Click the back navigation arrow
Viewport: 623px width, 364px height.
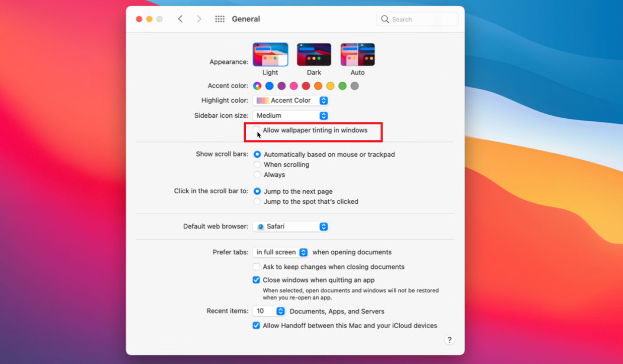180,19
